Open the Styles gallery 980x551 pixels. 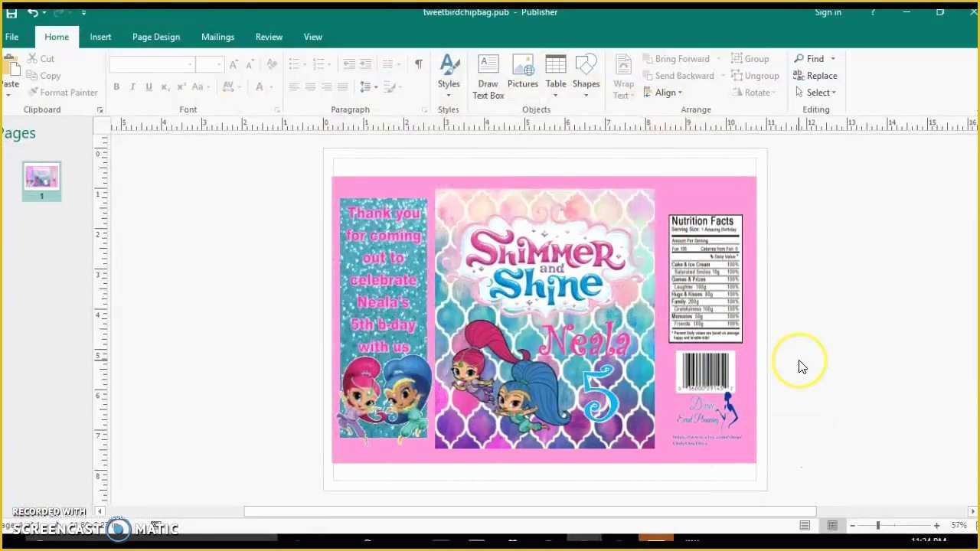pyautogui.click(x=449, y=77)
